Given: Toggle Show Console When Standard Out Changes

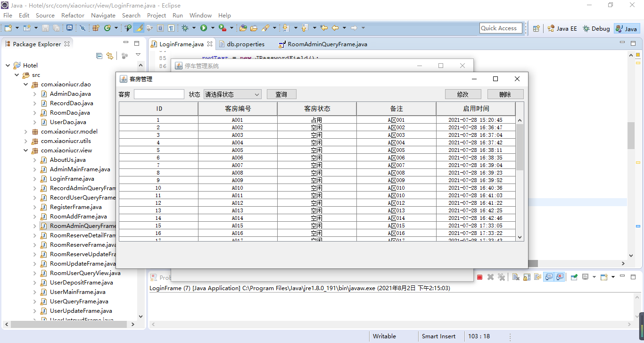Looking at the screenshot, I should coord(549,277).
